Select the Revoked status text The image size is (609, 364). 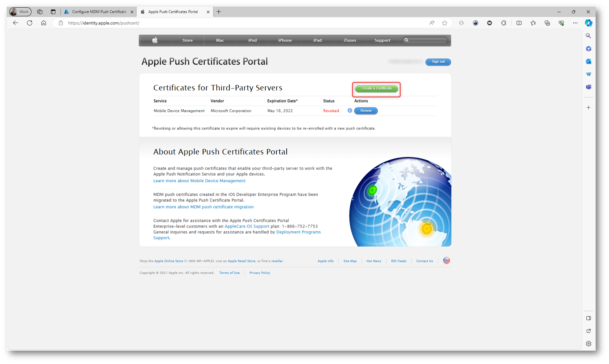(331, 111)
